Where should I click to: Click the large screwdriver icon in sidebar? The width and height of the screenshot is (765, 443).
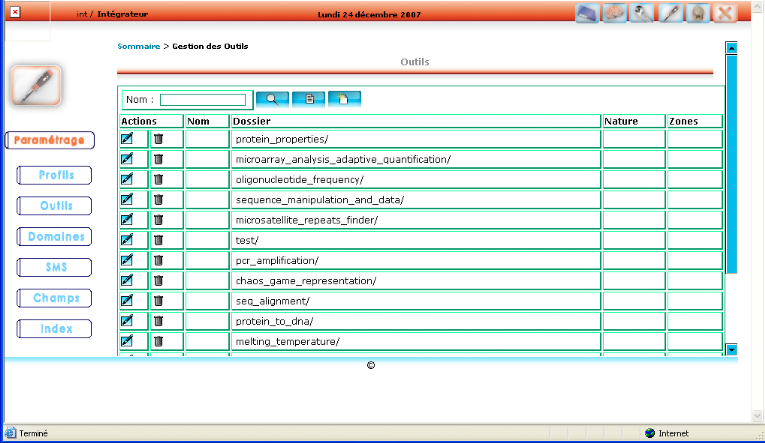click(x=36, y=85)
